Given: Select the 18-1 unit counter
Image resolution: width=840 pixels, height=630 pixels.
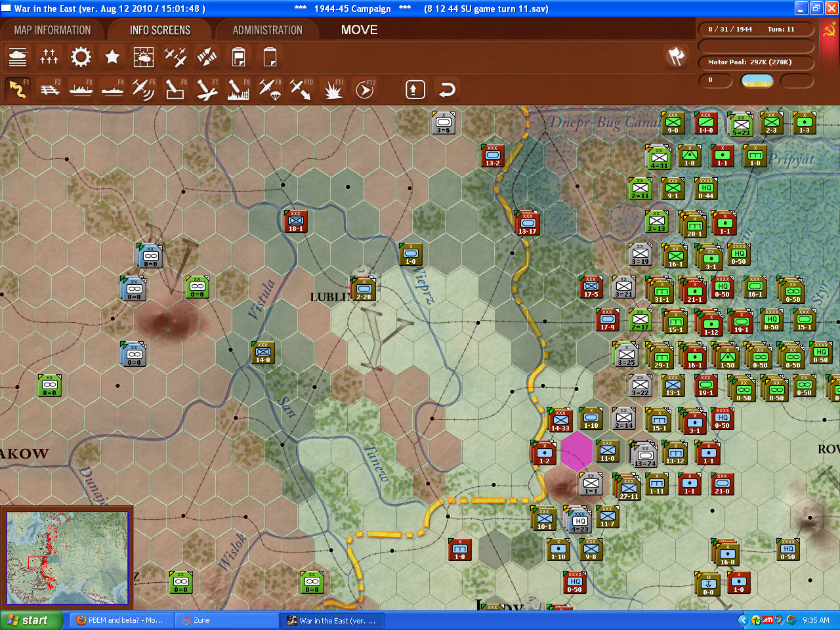Looking at the screenshot, I should pyautogui.click(x=296, y=221).
